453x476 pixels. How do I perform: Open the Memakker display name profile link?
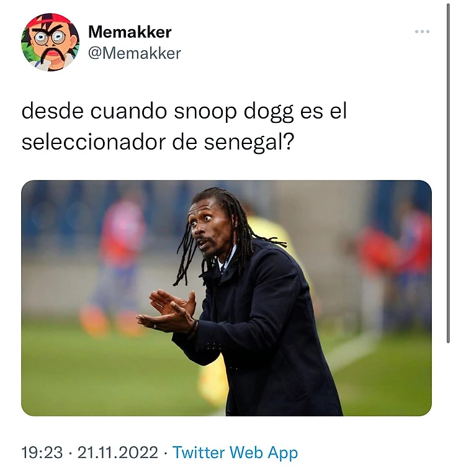pos(130,32)
